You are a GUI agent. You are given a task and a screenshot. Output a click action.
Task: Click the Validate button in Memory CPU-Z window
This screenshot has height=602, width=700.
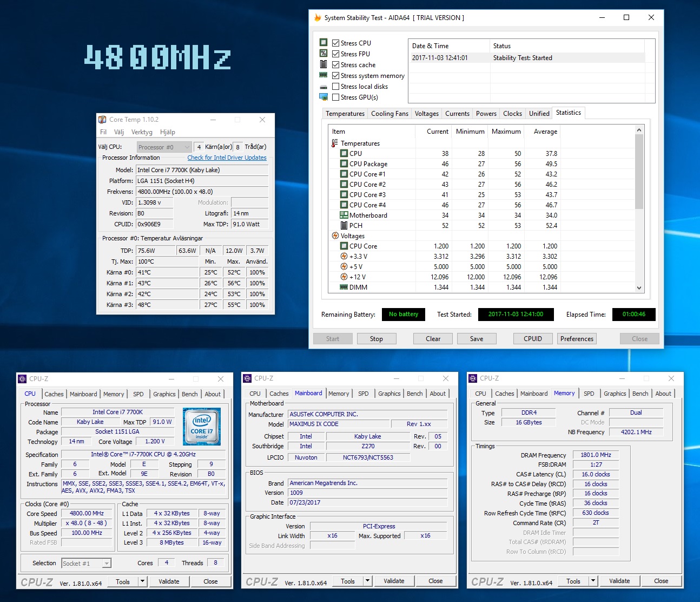point(619,581)
